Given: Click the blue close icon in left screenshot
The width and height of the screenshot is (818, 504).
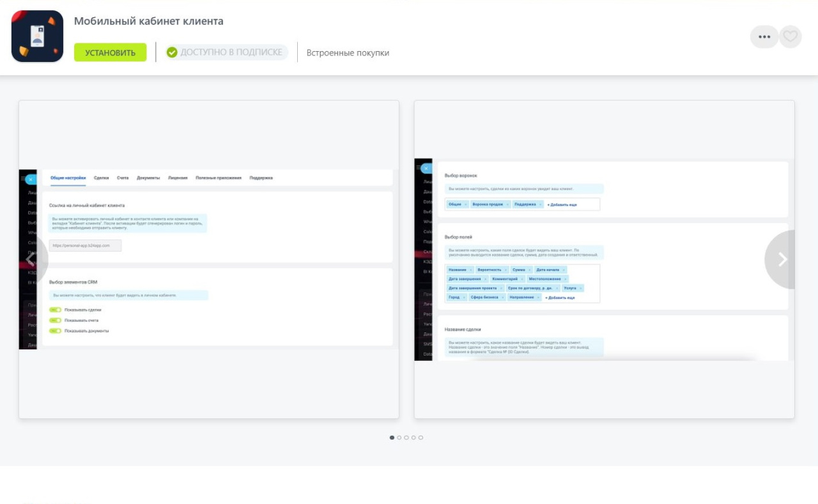Looking at the screenshot, I should click(31, 179).
